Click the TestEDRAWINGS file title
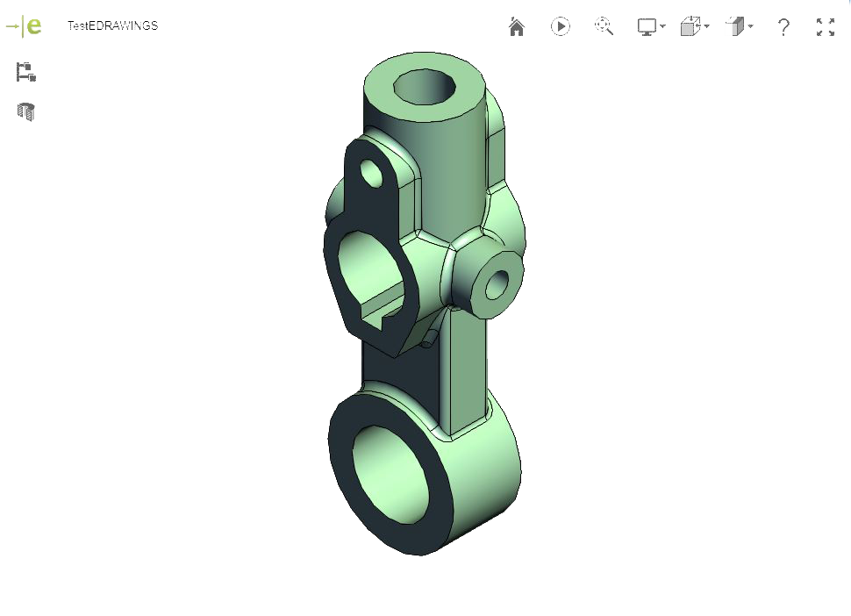Image resolution: width=851 pixels, height=616 pixels. tap(112, 25)
